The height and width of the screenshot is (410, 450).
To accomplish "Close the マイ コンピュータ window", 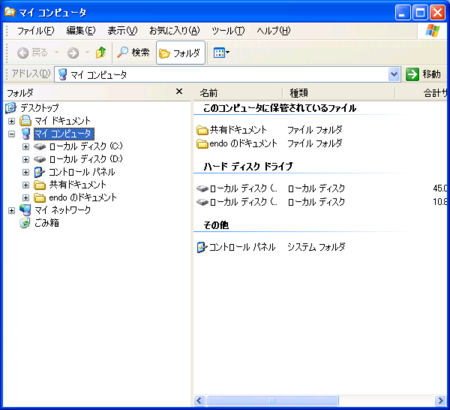I will point(437,13).
